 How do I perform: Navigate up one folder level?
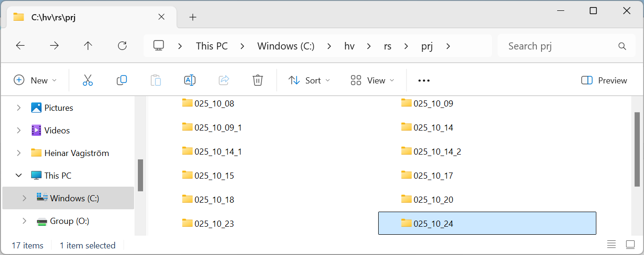click(x=88, y=46)
